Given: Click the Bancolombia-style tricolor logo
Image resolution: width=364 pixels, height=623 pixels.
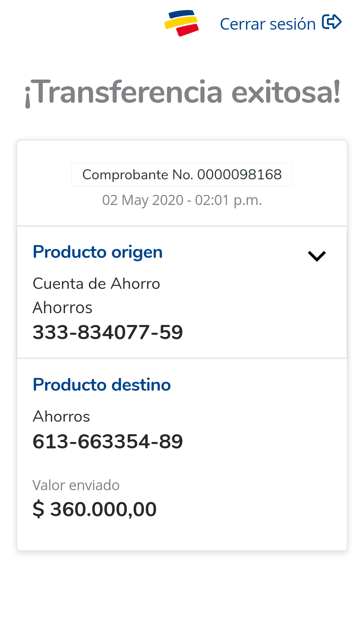Looking at the screenshot, I should point(182,23).
